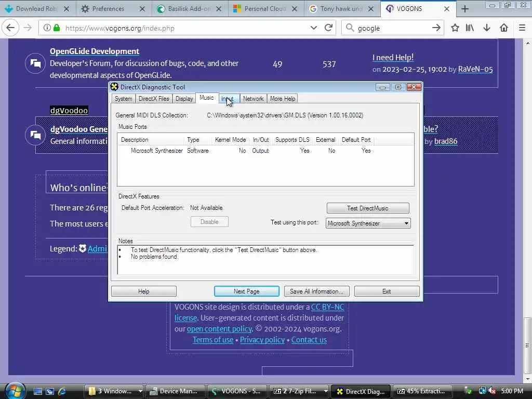Click the 5:00 PM taskbar clock
The width and height of the screenshot is (532, 399).
click(512, 391)
